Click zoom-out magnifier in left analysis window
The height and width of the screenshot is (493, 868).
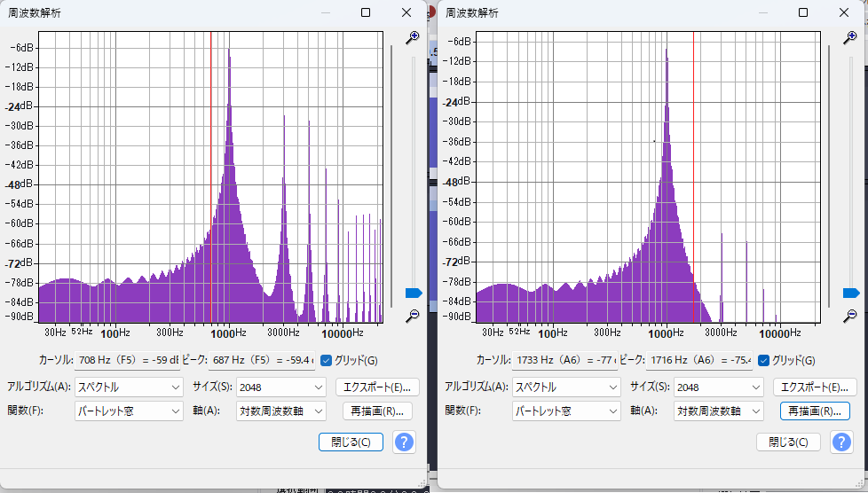pyautogui.click(x=412, y=317)
